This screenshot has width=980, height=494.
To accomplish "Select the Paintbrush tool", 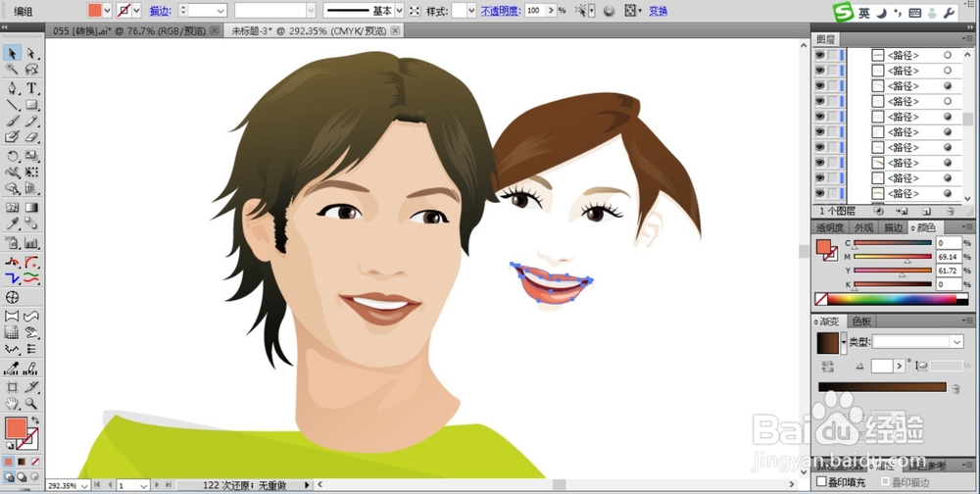I will (x=12, y=121).
